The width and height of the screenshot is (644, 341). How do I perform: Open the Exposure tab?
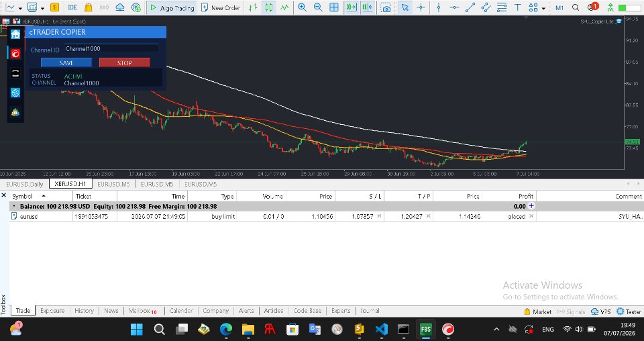pos(52,311)
